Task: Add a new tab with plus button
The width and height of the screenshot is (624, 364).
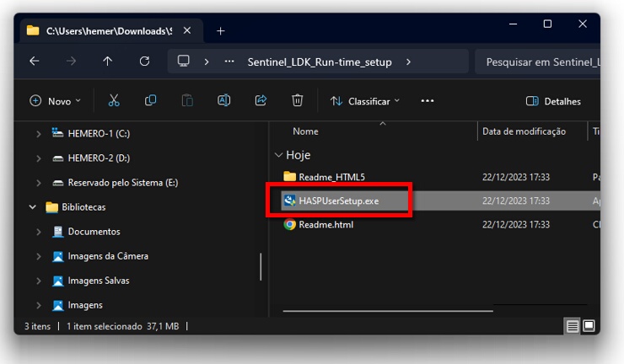Action: tap(220, 31)
